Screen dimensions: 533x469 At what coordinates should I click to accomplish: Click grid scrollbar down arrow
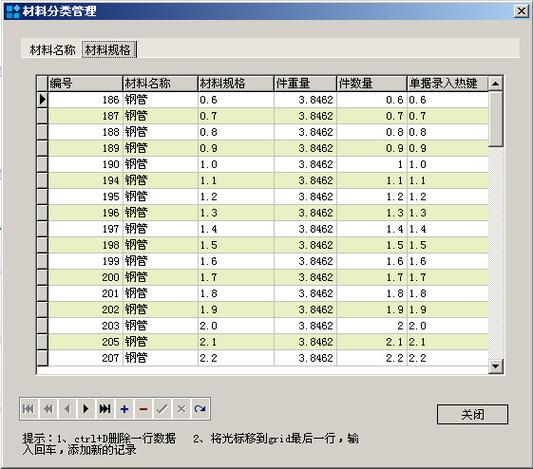tap(496, 366)
